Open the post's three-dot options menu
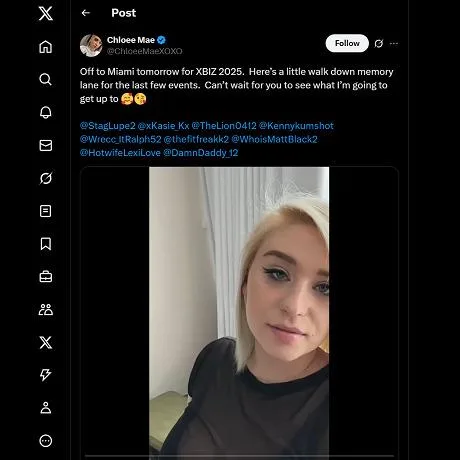460x460 pixels. coord(394,43)
